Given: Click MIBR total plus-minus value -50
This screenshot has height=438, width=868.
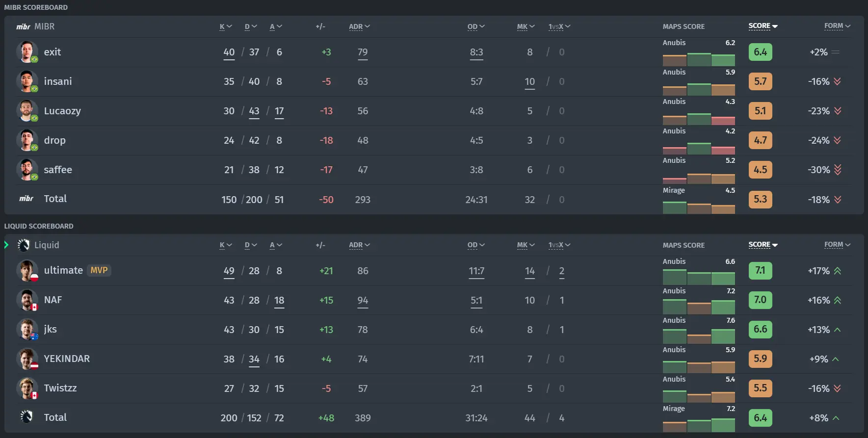Looking at the screenshot, I should click(326, 200).
